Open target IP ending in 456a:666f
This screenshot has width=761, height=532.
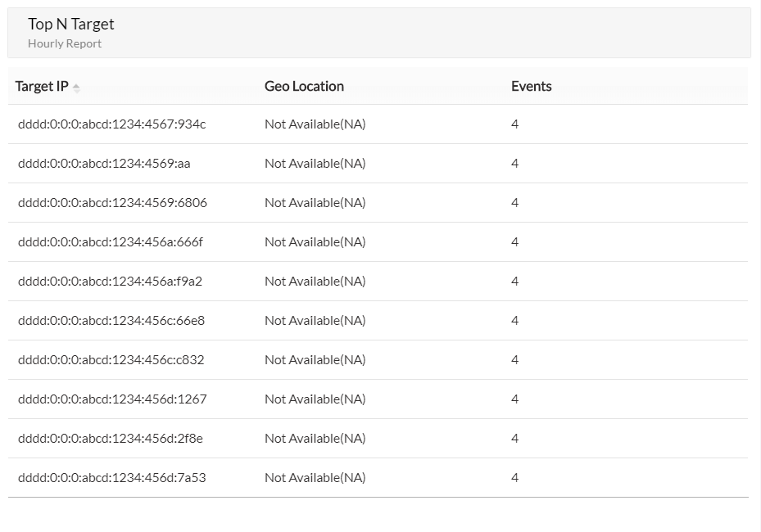click(110, 242)
